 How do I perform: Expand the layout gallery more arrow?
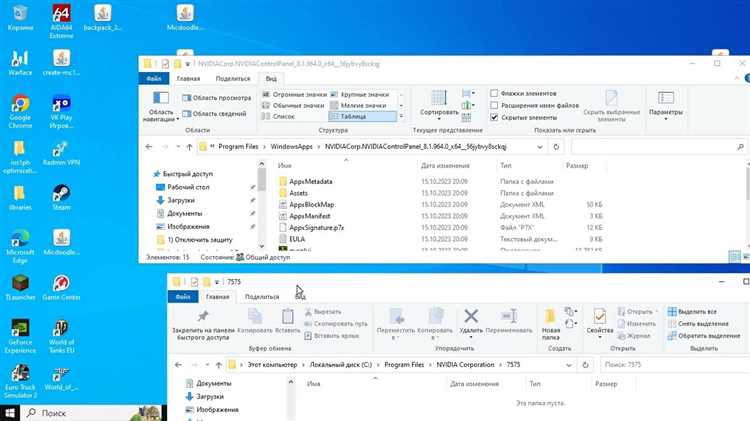401,116
